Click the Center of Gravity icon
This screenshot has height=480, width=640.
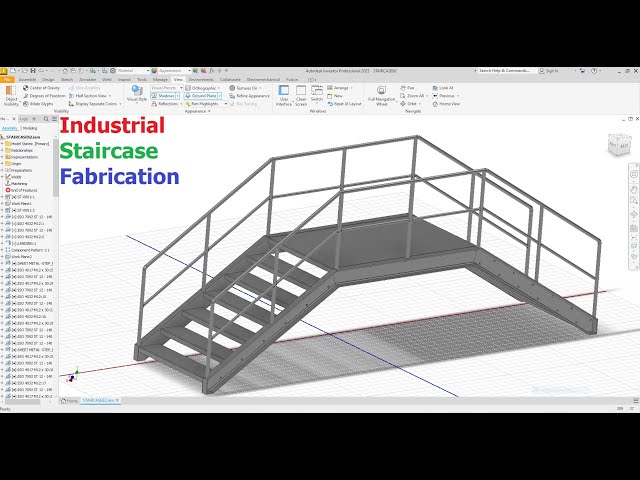tap(26, 88)
